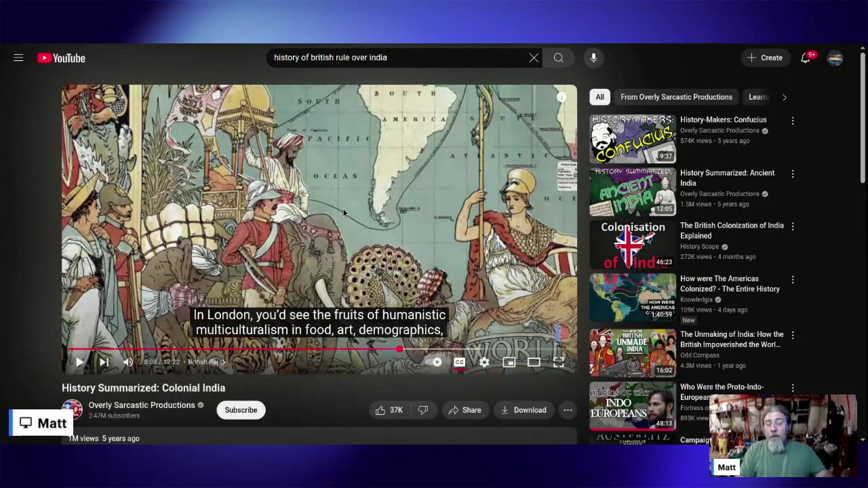Open the notifications bell

(x=806, y=58)
